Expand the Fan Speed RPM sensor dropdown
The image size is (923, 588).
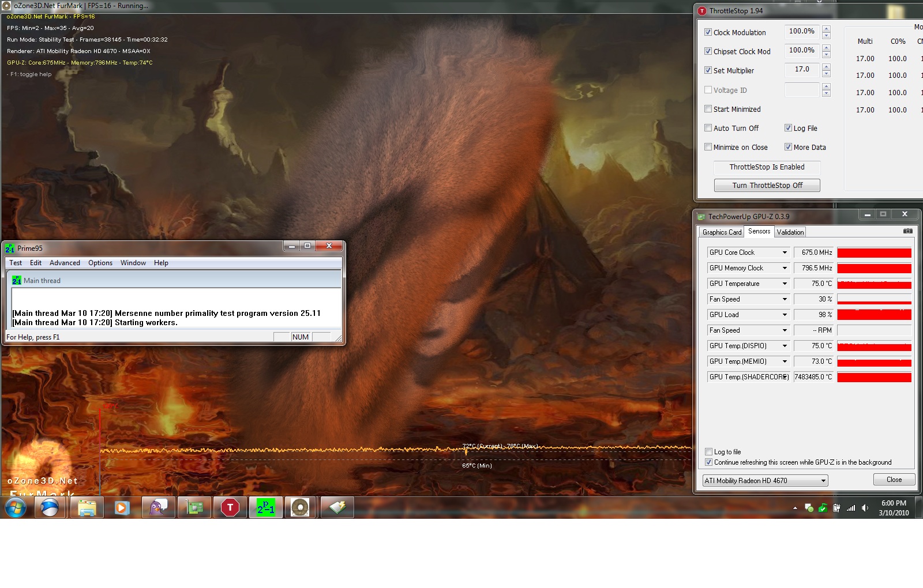[x=785, y=330]
